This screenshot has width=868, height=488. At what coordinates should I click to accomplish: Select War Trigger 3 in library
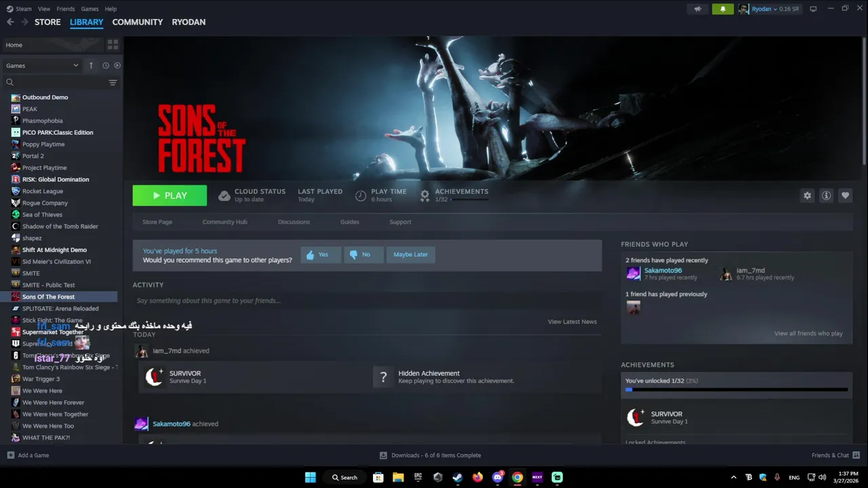pos(41,379)
